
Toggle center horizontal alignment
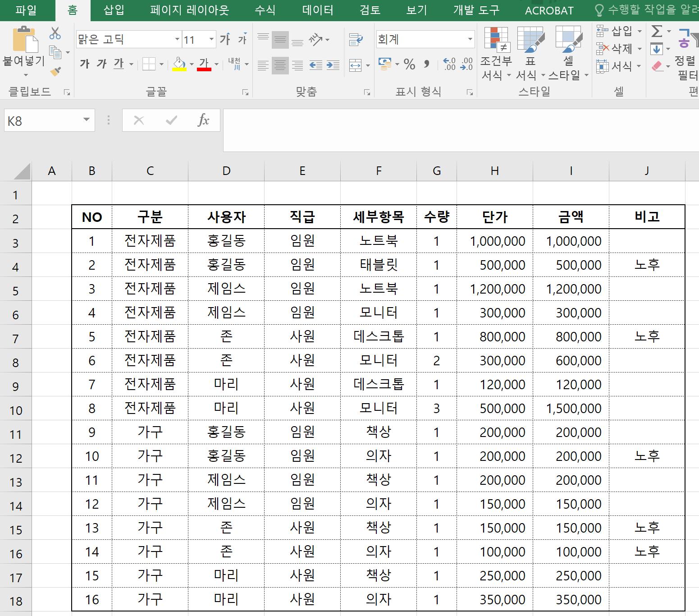click(x=280, y=65)
